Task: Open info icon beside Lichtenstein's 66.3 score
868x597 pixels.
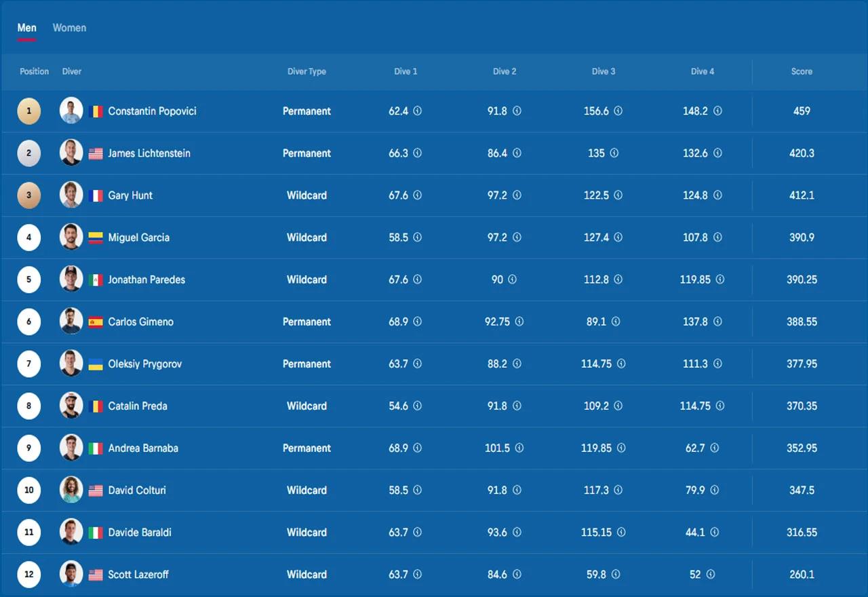Action: (x=418, y=153)
